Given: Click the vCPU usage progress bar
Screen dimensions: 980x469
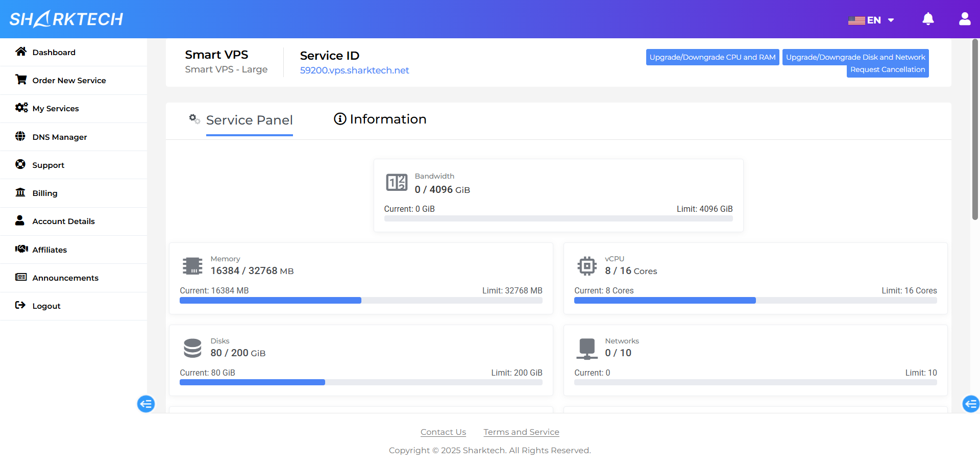Looking at the screenshot, I should (755, 300).
